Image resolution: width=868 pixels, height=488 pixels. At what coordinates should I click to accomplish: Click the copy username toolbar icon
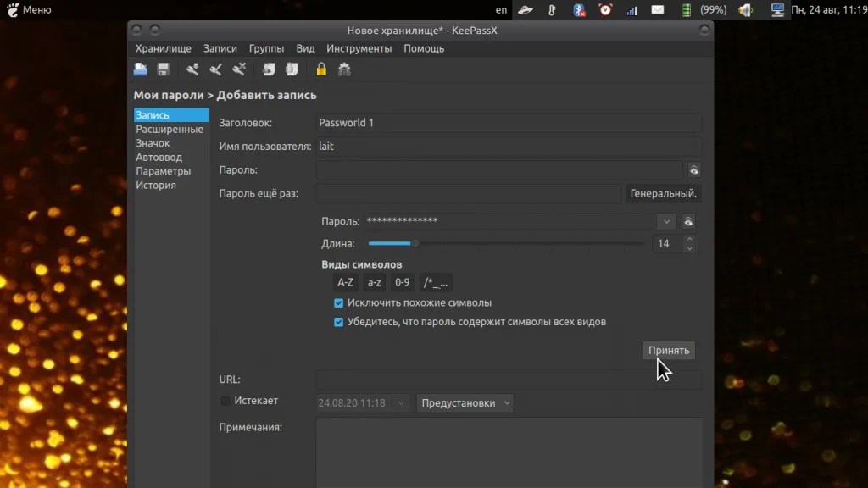point(269,69)
